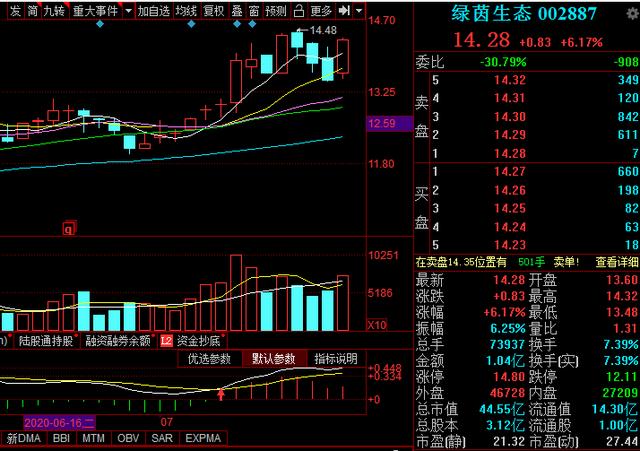Select the 新DMA indicator tab
This screenshot has height=451, width=640.
(24, 438)
